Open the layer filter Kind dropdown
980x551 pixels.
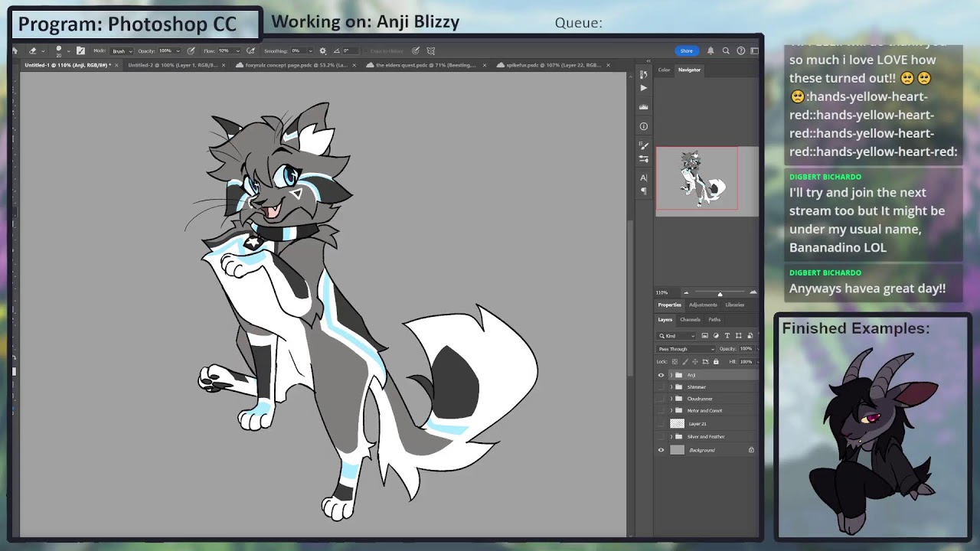pyautogui.click(x=676, y=336)
